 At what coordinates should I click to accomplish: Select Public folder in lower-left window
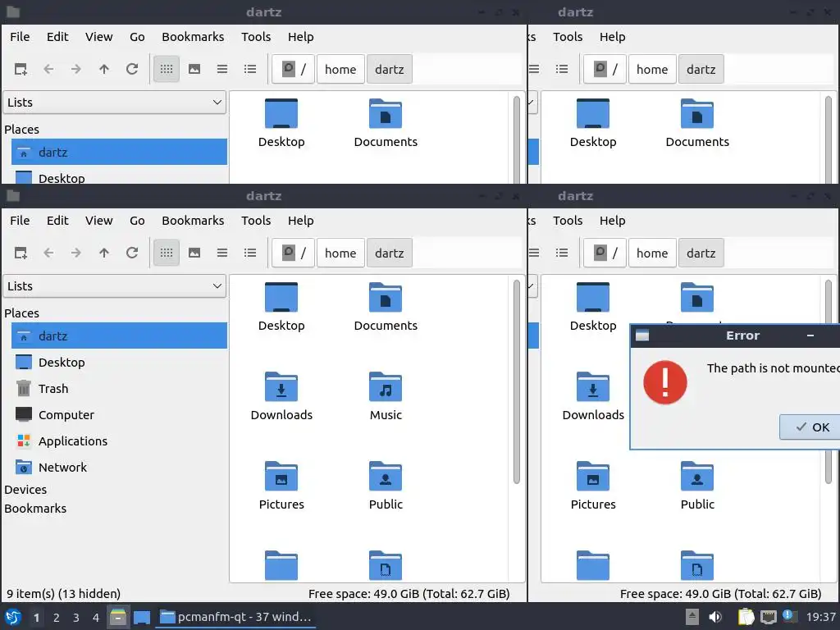(386, 486)
